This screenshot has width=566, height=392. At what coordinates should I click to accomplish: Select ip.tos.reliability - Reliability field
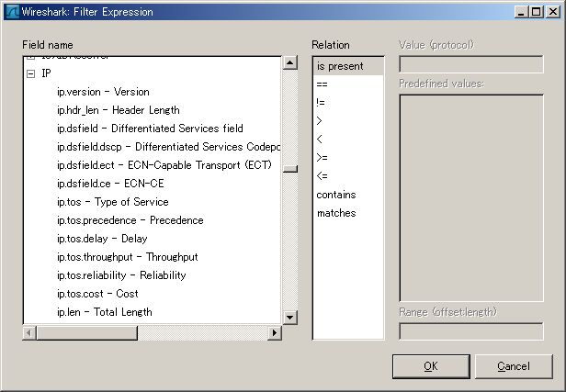[x=121, y=275]
